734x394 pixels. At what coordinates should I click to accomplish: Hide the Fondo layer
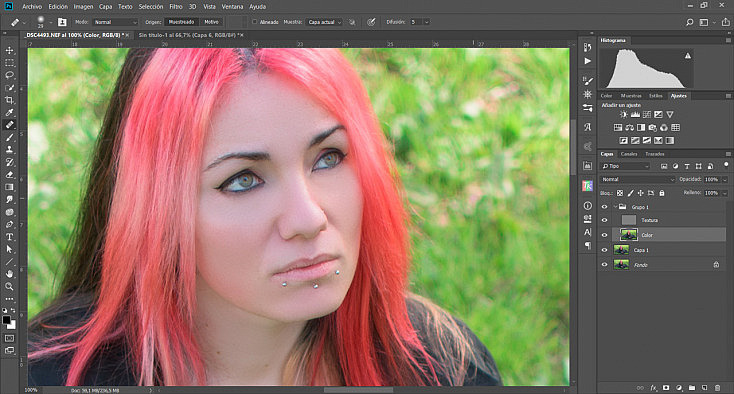[604, 265]
